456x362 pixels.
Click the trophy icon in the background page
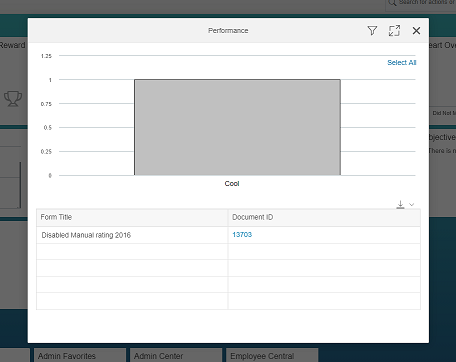tap(13, 99)
